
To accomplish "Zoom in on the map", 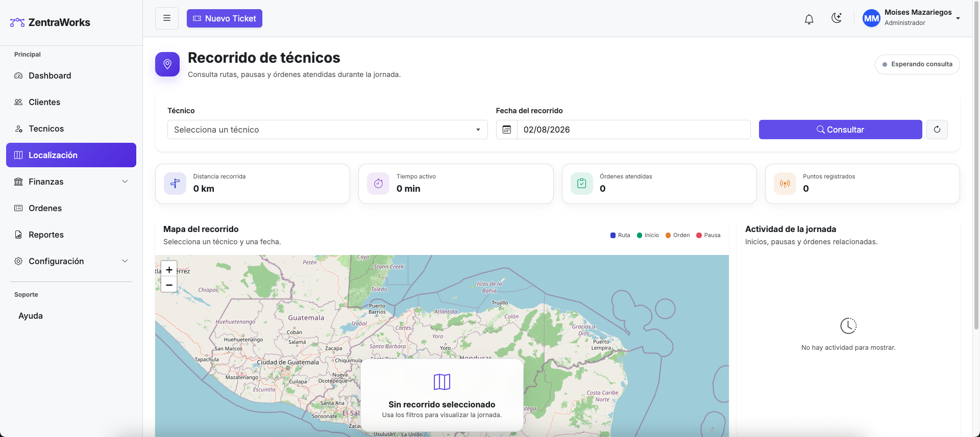I will click(169, 269).
